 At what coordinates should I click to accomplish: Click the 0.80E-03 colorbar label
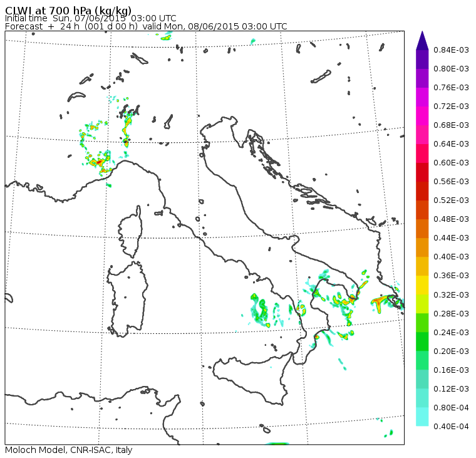click(451, 69)
